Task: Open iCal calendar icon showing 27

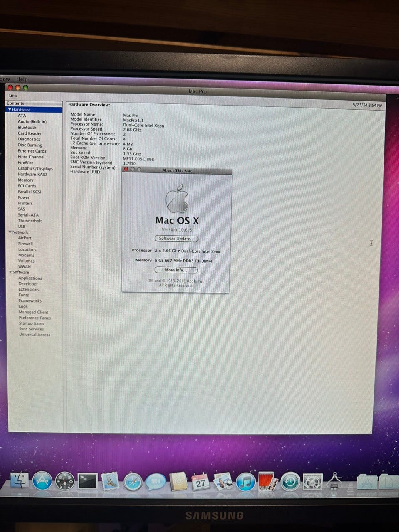Action: 201,482
